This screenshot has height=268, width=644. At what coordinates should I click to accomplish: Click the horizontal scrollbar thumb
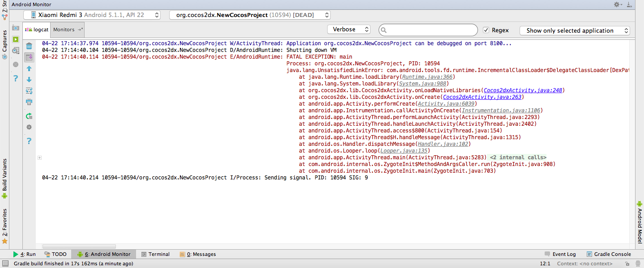pos(79,247)
